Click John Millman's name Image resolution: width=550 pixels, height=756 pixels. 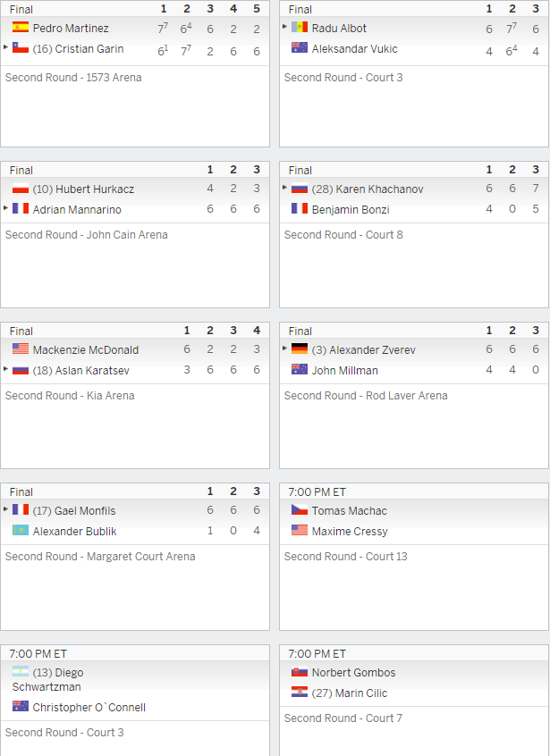345,370
